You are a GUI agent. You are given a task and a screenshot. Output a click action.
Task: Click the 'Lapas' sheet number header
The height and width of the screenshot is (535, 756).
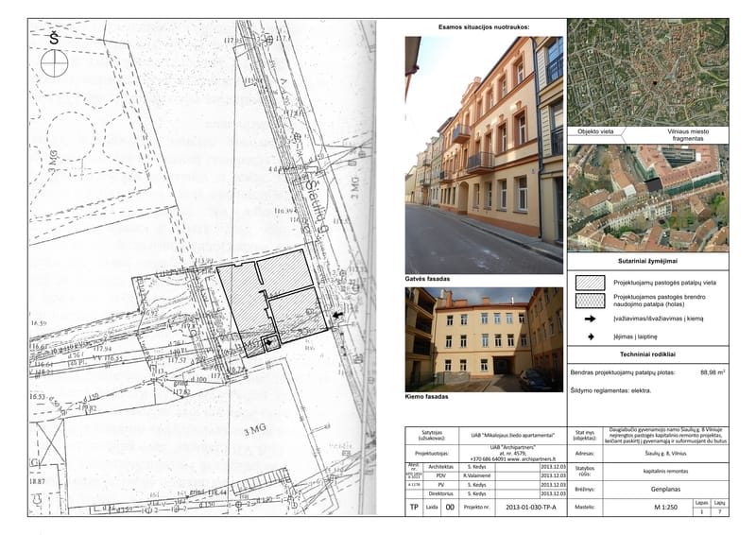701,503
